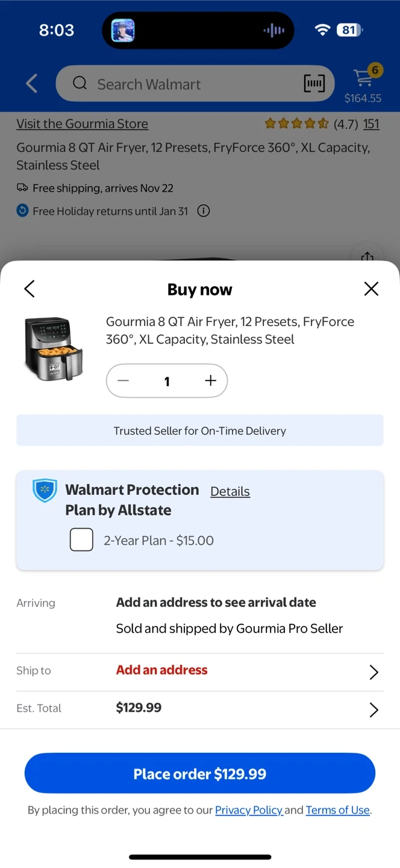Tap the back arrow beside the search bar
This screenshot has width=400, height=868.
32,84
